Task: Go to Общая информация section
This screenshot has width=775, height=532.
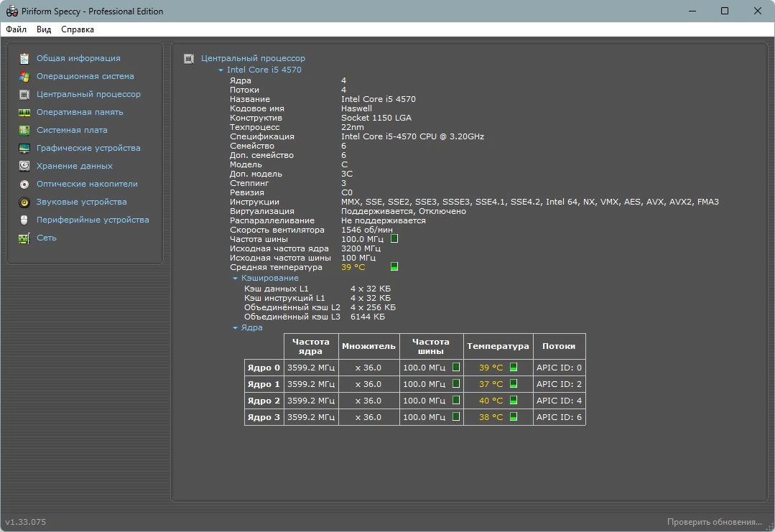Action: click(78, 58)
